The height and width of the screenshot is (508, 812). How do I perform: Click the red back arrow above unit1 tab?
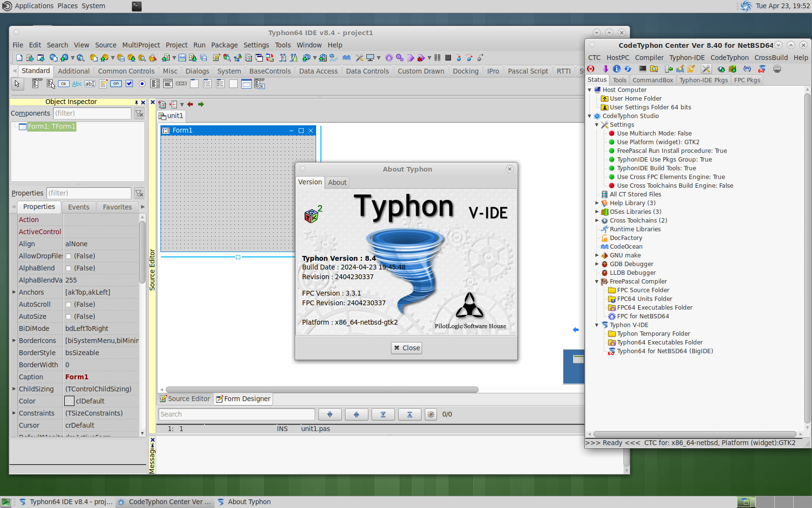(x=190, y=104)
